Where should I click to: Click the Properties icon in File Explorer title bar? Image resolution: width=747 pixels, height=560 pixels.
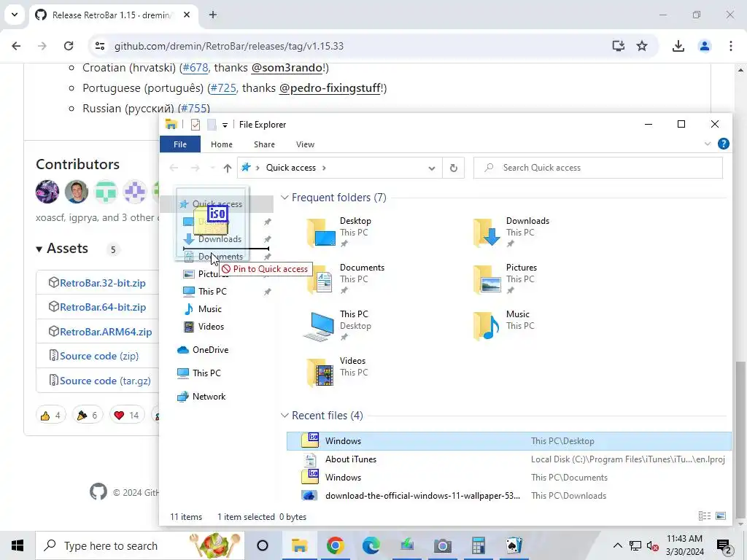[x=196, y=125]
